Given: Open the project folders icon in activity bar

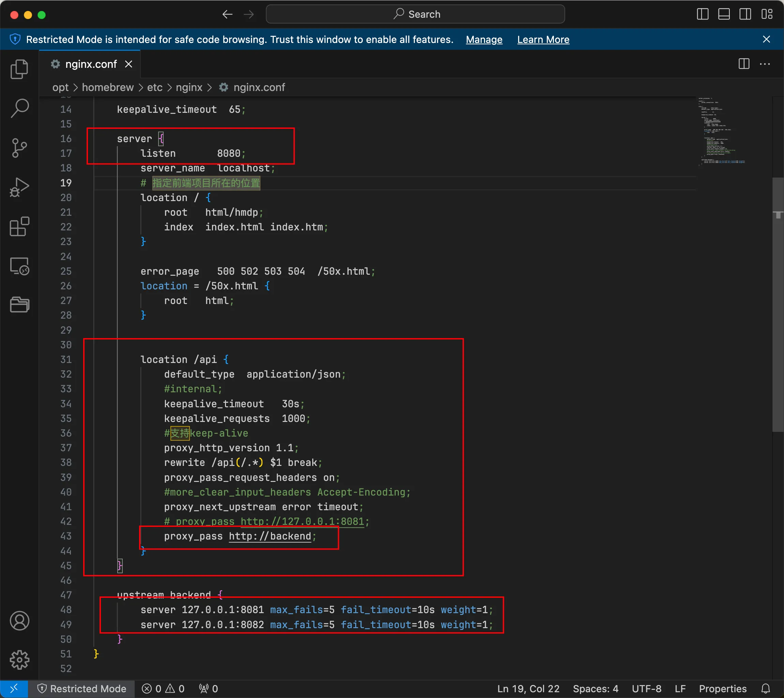Looking at the screenshot, I should click(x=19, y=305).
